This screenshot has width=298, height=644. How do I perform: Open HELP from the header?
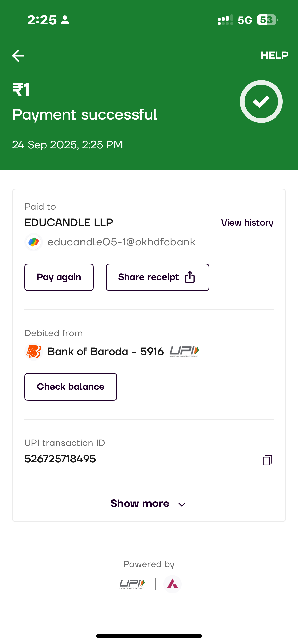[274, 55]
